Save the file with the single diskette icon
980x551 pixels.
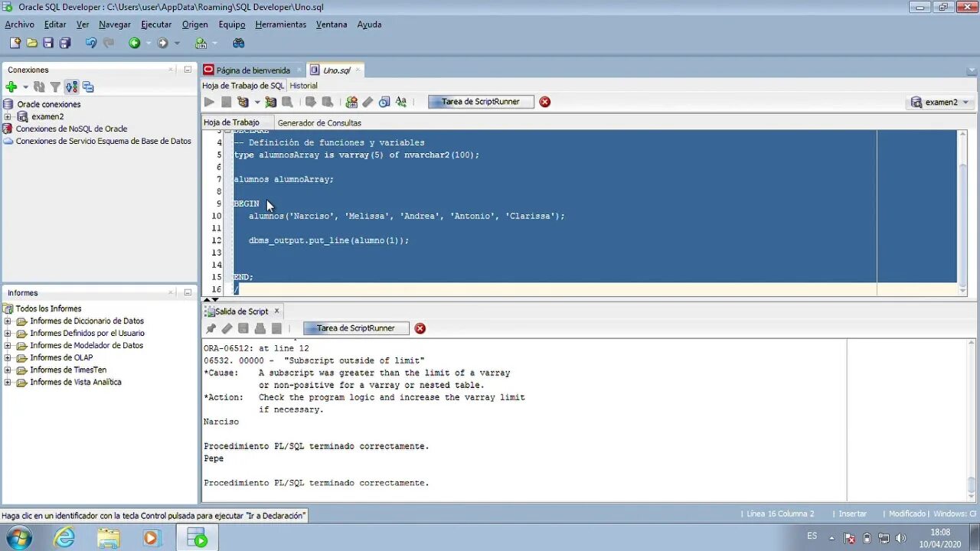point(48,43)
